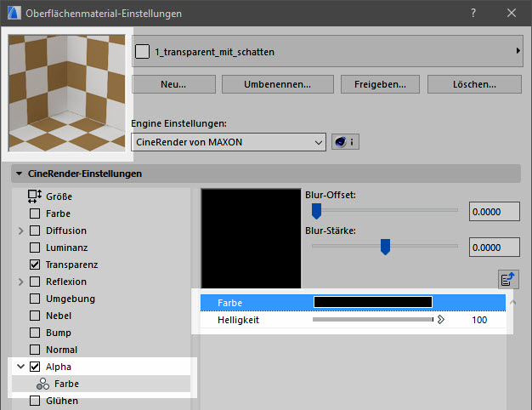This screenshot has height=410, width=532.
Task: Click the Helligkeit brightness slider bar
Action: coord(373,319)
